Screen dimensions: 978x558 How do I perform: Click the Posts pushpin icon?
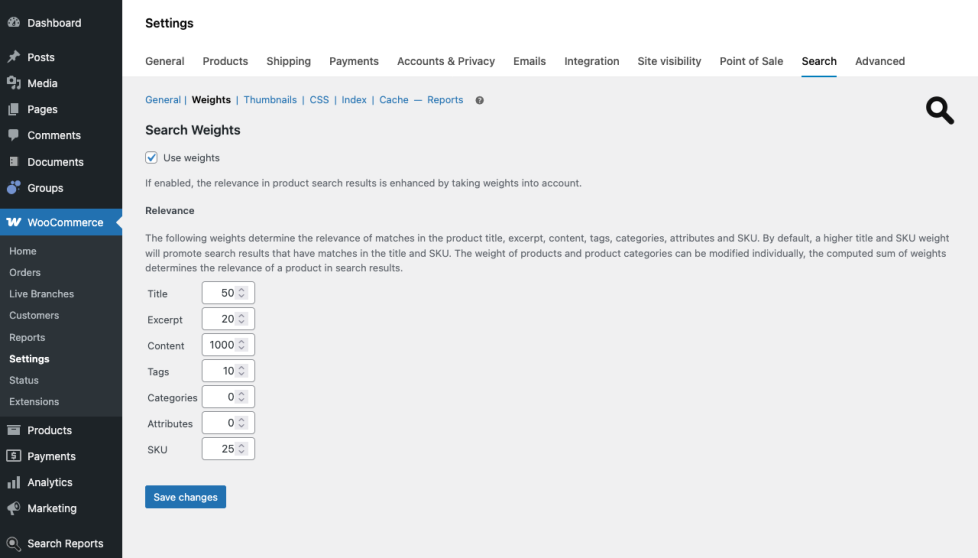pos(14,57)
